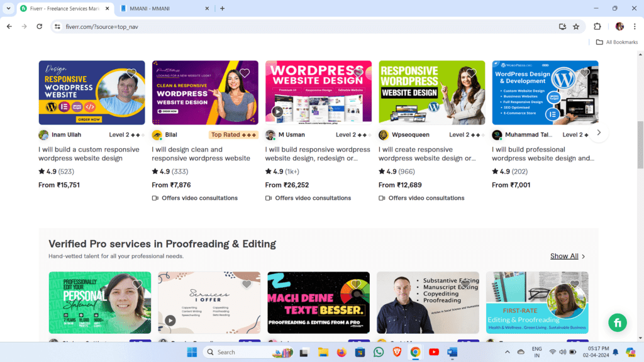Open Chrome profile avatar
This screenshot has height=362, width=644.
pos(619,26)
